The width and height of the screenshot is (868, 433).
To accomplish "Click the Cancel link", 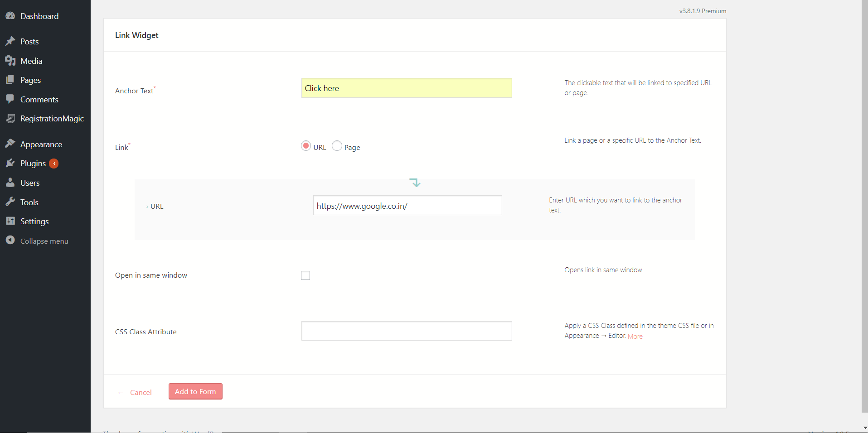I will 141,392.
